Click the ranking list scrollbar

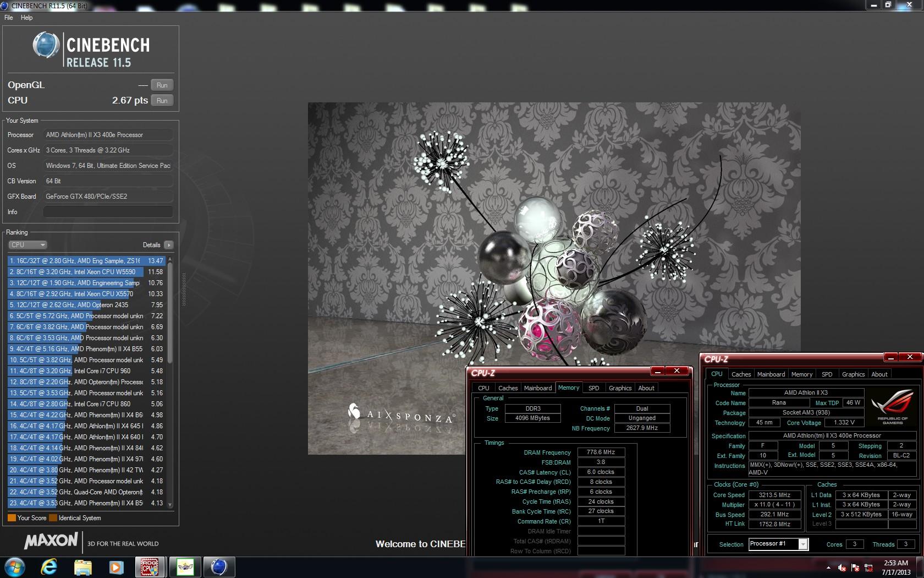pyautogui.click(x=170, y=314)
